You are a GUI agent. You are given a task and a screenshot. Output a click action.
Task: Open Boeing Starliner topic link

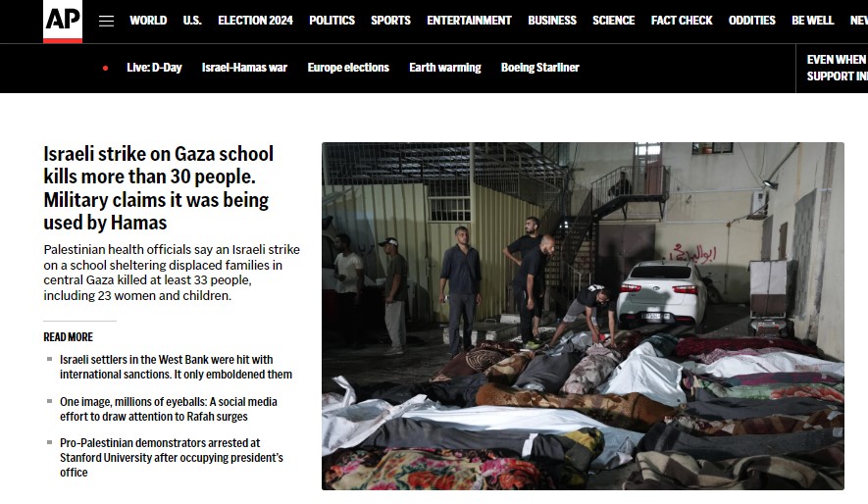point(539,68)
